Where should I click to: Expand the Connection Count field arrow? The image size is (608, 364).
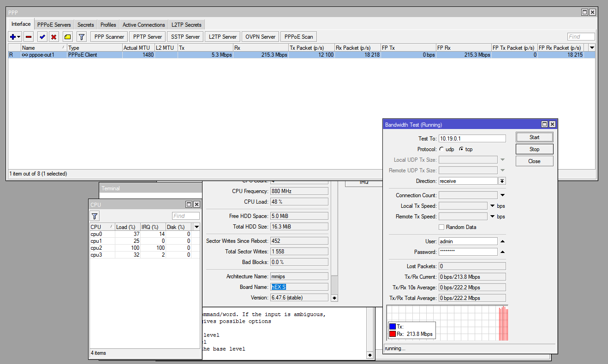pyautogui.click(x=502, y=195)
